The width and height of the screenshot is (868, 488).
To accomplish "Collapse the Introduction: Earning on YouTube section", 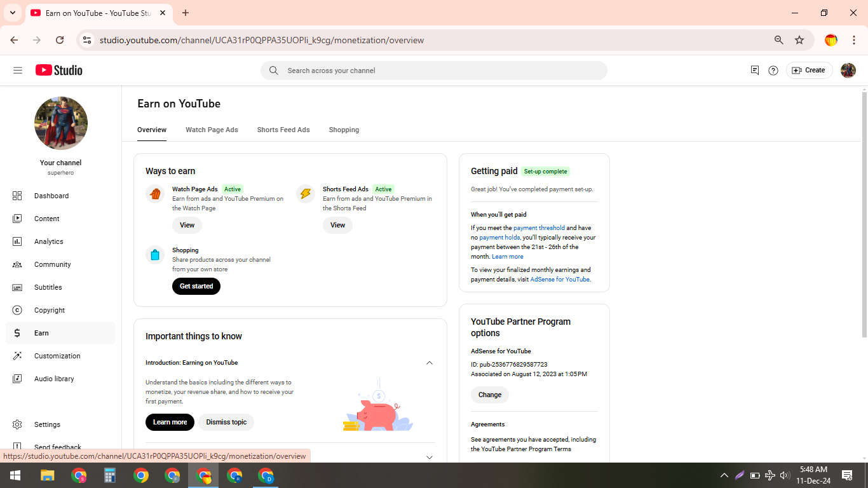I will [x=430, y=363].
